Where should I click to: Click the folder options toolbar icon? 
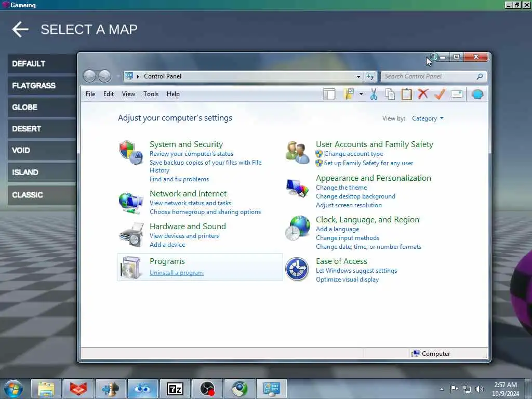[x=349, y=94]
